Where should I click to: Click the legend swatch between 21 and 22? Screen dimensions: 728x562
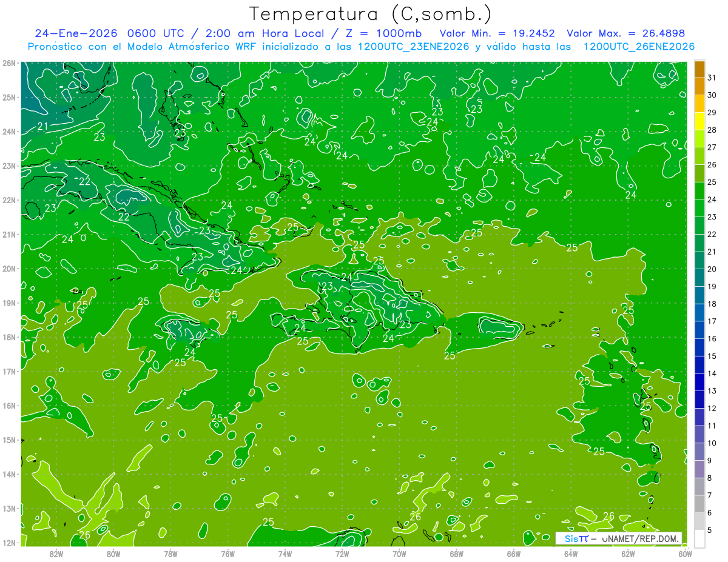699,243
